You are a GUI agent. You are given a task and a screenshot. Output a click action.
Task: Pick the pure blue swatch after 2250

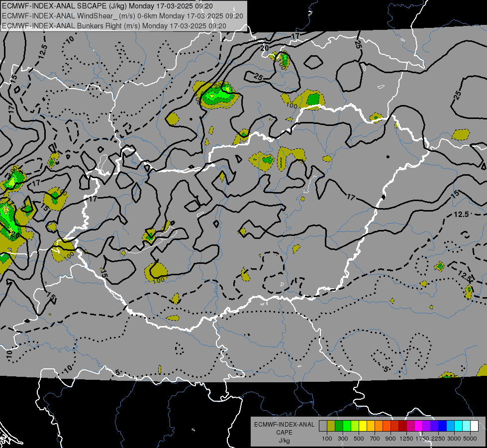(443, 426)
